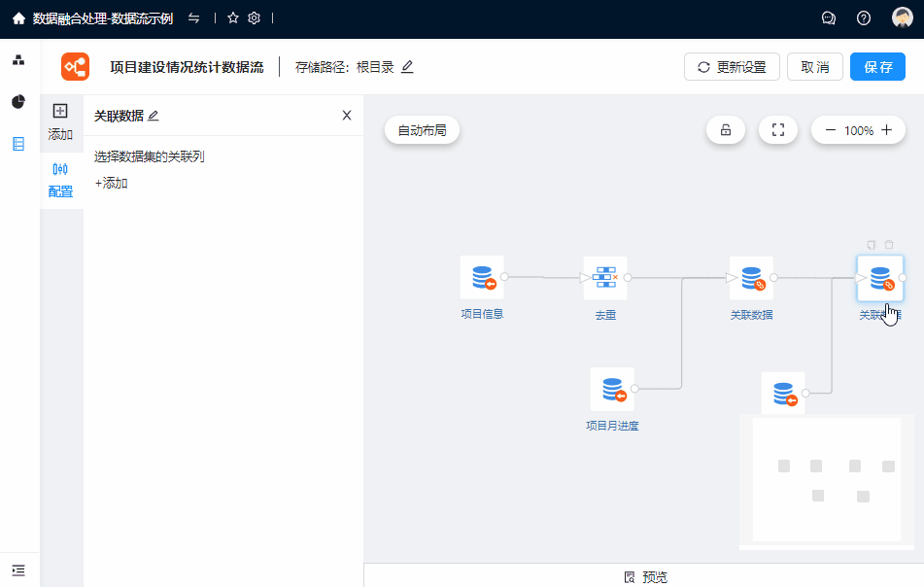Image resolution: width=924 pixels, height=587 pixels.
Task: Copy the selected node via duplicate icon
Action: (872, 245)
